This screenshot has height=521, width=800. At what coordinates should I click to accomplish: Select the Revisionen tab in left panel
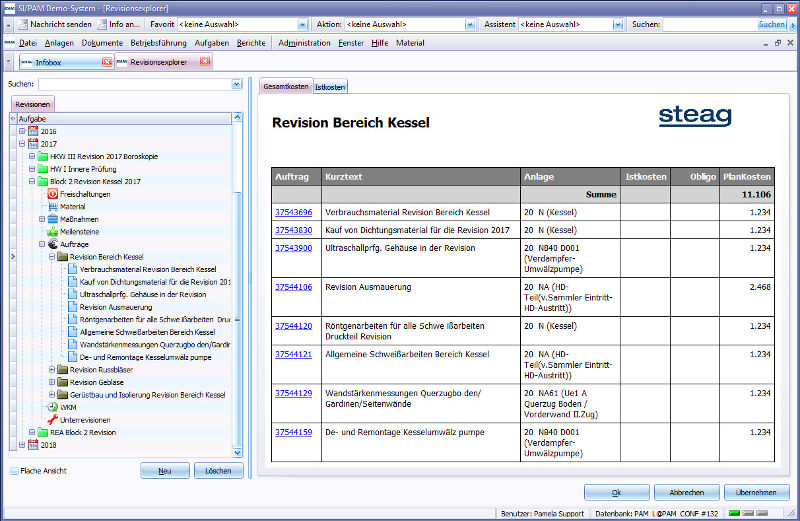33,104
